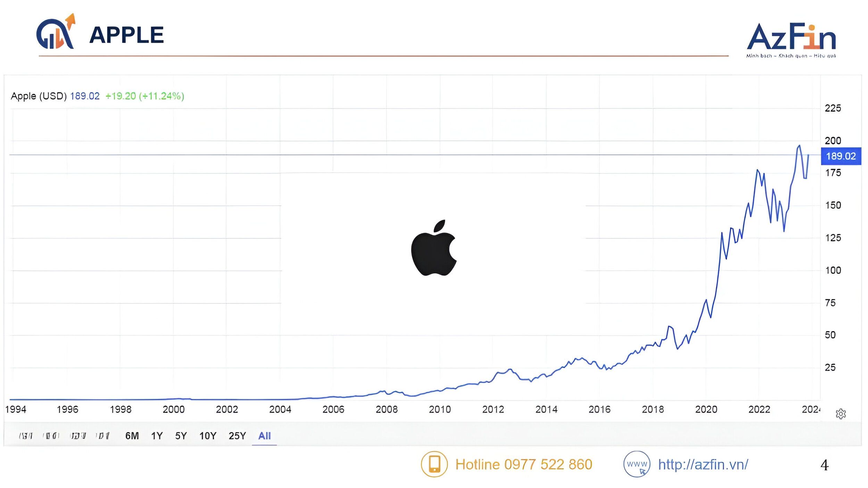Screen dimensions: 868x488
Task: Click the AzFin logo
Action: (x=791, y=38)
